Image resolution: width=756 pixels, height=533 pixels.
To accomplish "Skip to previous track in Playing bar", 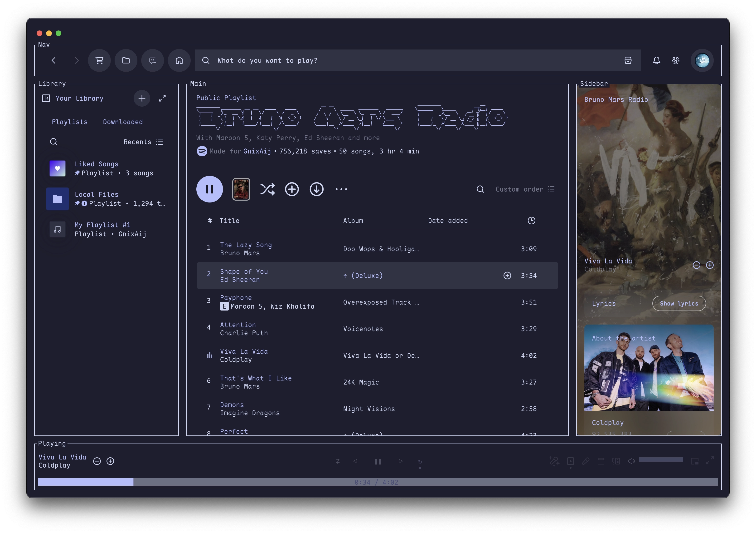I will [x=355, y=461].
